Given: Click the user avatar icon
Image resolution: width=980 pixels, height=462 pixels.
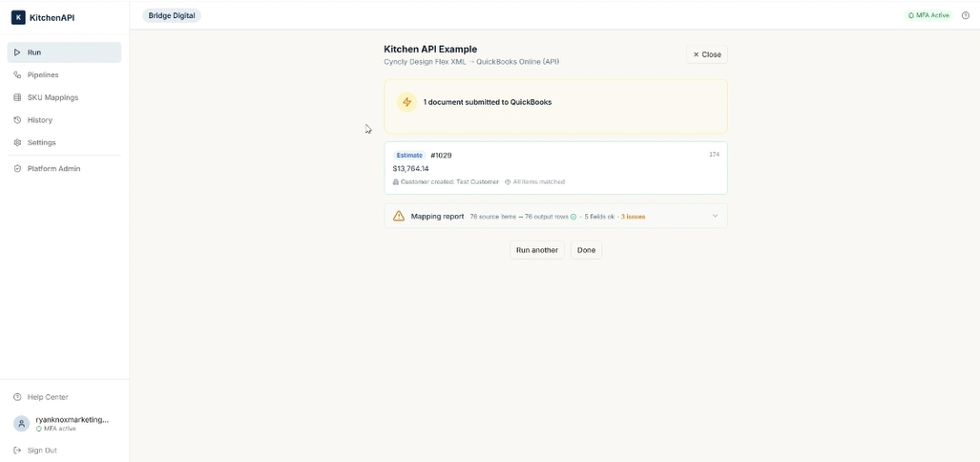Looking at the screenshot, I should [22, 423].
